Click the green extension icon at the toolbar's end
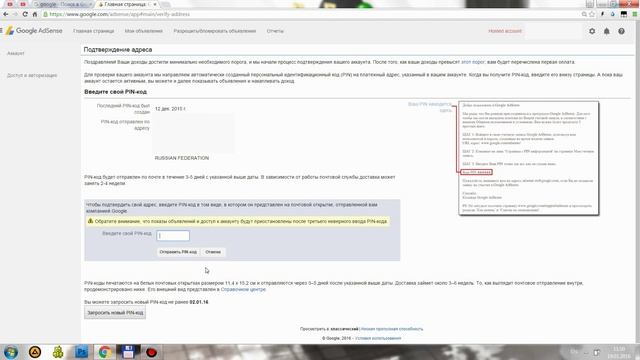This screenshot has height=360, width=640. click(635, 14)
